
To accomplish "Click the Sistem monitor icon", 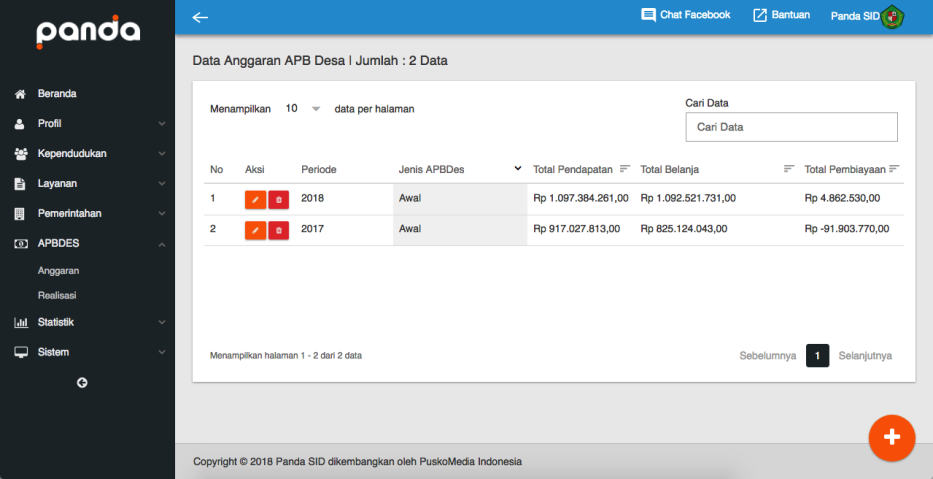I will pos(21,352).
